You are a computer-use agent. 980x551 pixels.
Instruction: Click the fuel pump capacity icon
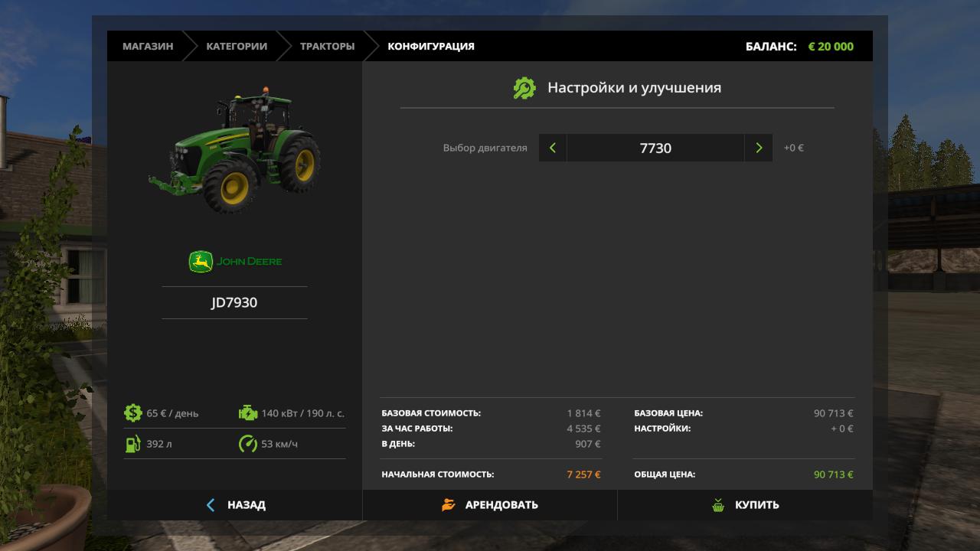tap(133, 444)
